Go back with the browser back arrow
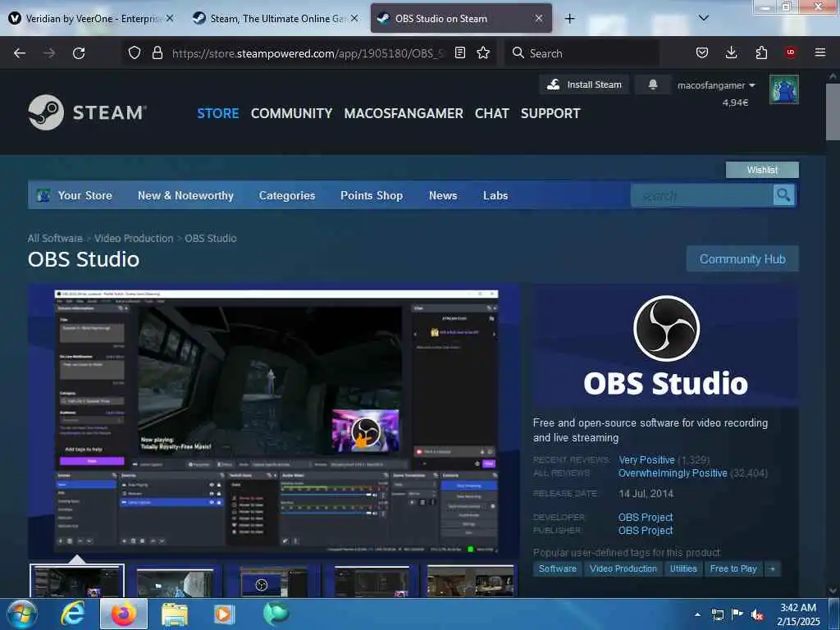This screenshot has width=840, height=630. coord(20,53)
